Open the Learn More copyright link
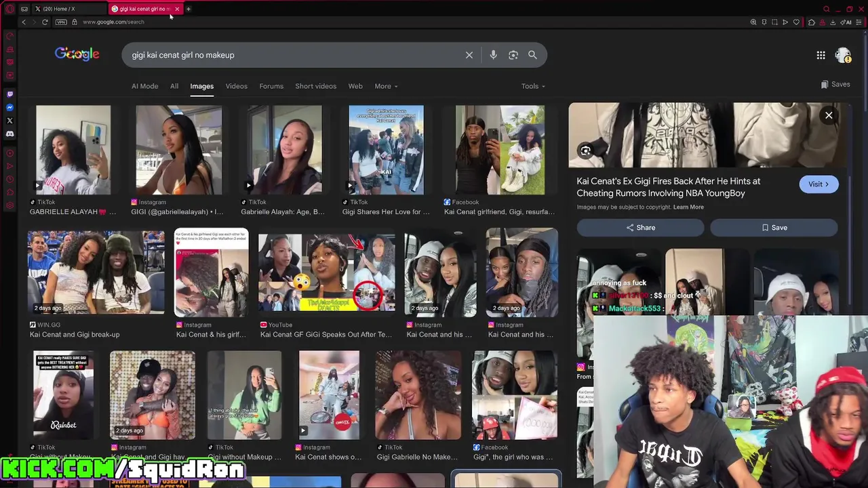The width and height of the screenshot is (868, 488). tap(688, 207)
